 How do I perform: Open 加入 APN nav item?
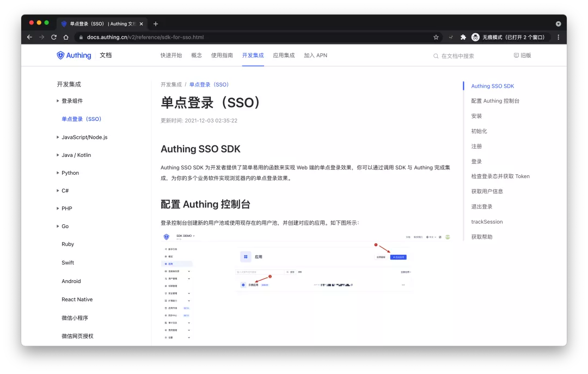(315, 55)
